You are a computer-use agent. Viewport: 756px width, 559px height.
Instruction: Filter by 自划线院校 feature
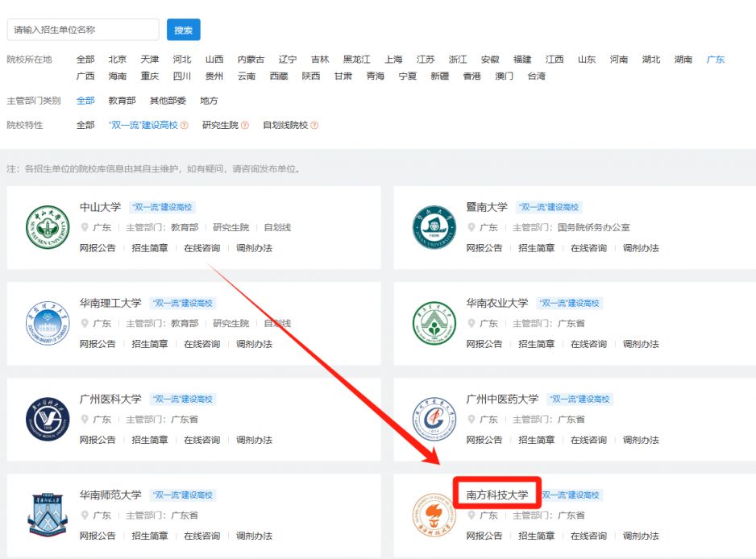(285, 125)
